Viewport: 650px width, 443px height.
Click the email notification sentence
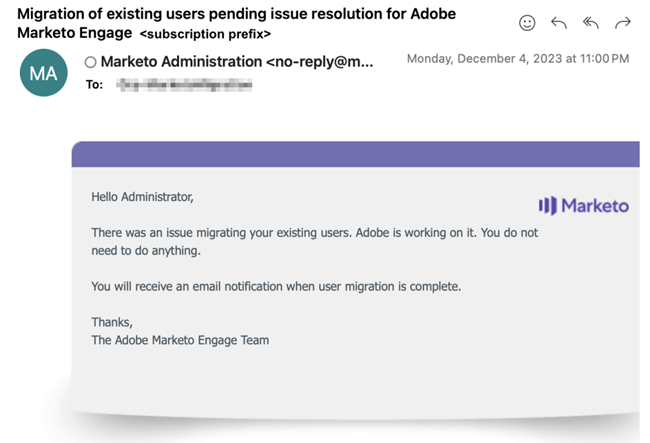coord(276,286)
